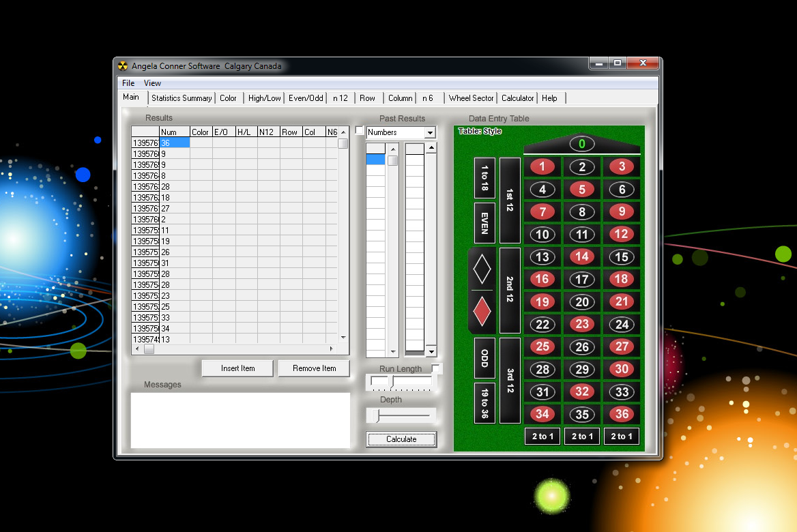
Task: Select red number 30 on the table
Action: pyautogui.click(x=621, y=369)
